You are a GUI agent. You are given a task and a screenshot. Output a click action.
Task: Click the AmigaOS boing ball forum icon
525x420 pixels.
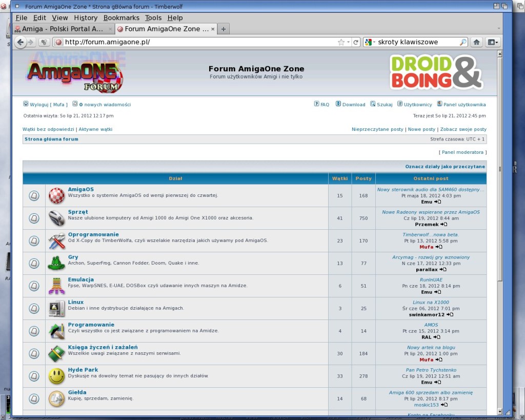(56, 195)
